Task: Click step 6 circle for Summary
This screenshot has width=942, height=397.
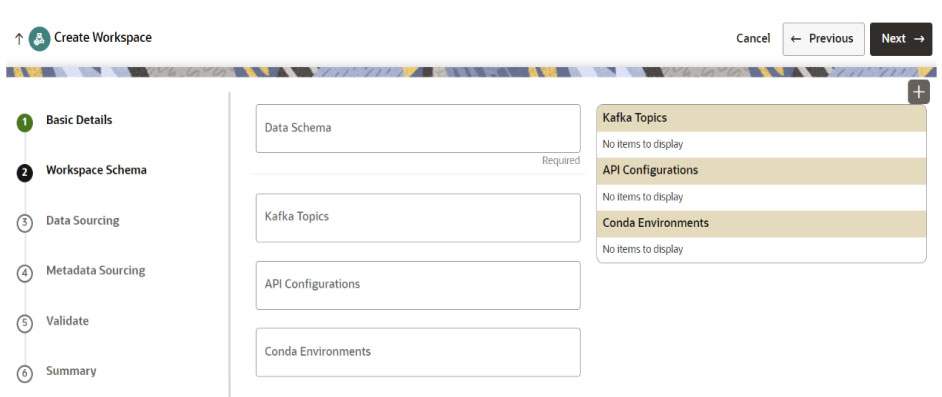Action: [25, 373]
